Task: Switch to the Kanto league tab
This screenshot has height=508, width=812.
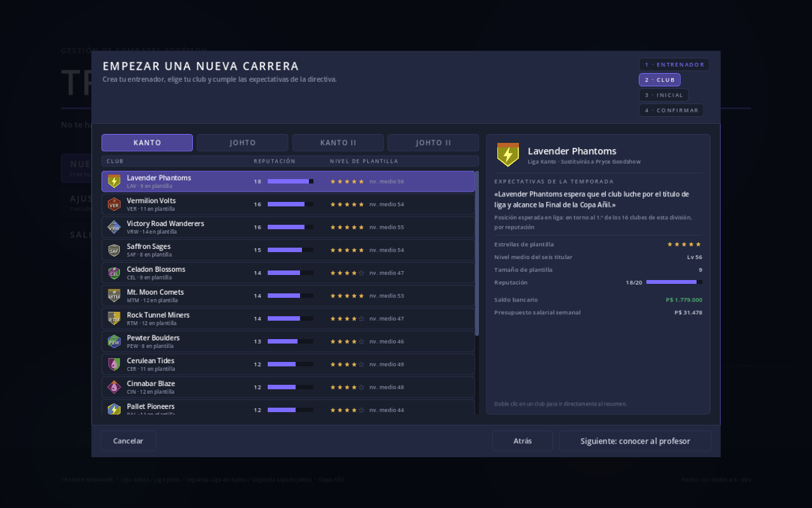Action: (147, 143)
